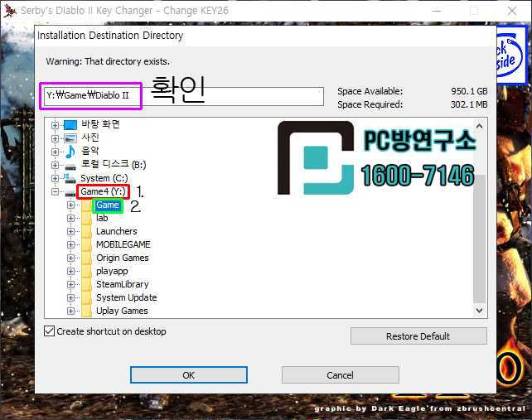Select the Launchers folder label

pyautogui.click(x=117, y=231)
